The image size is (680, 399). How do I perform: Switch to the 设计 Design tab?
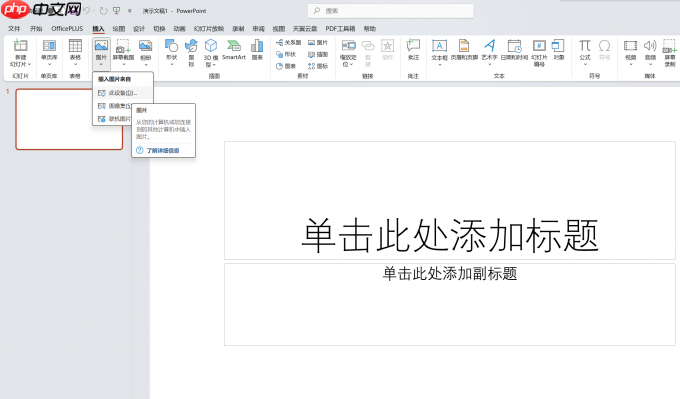click(139, 29)
